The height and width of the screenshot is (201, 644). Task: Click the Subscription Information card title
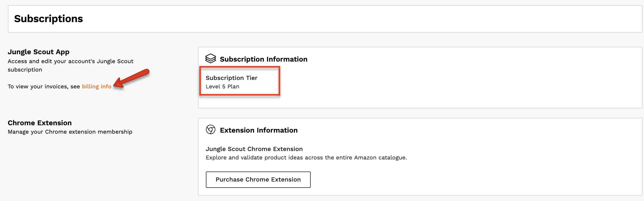pyautogui.click(x=264, y=59)
